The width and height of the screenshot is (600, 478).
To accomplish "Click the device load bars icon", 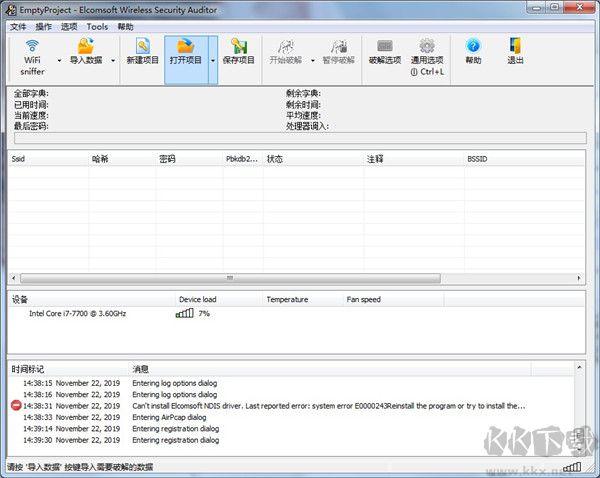I will (184, 313).
